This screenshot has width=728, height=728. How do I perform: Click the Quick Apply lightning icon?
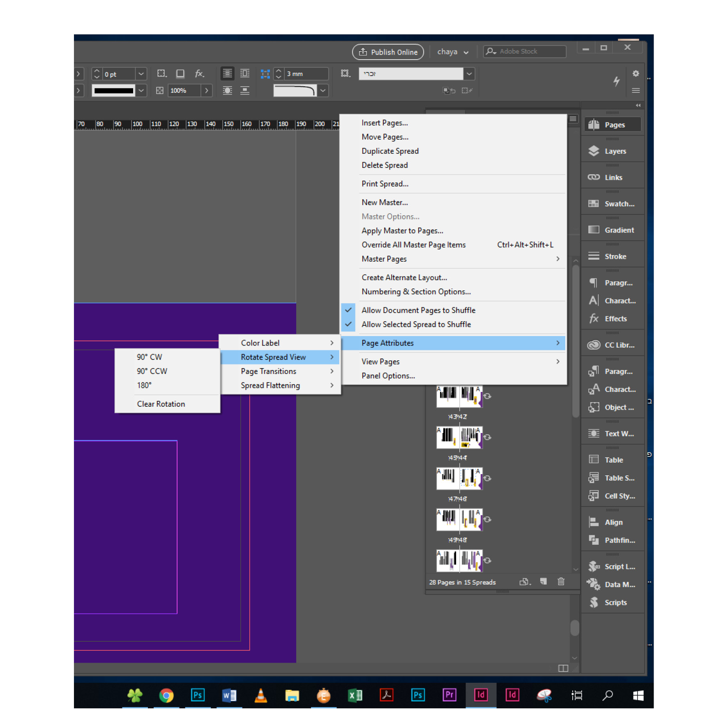click(616, 81)
